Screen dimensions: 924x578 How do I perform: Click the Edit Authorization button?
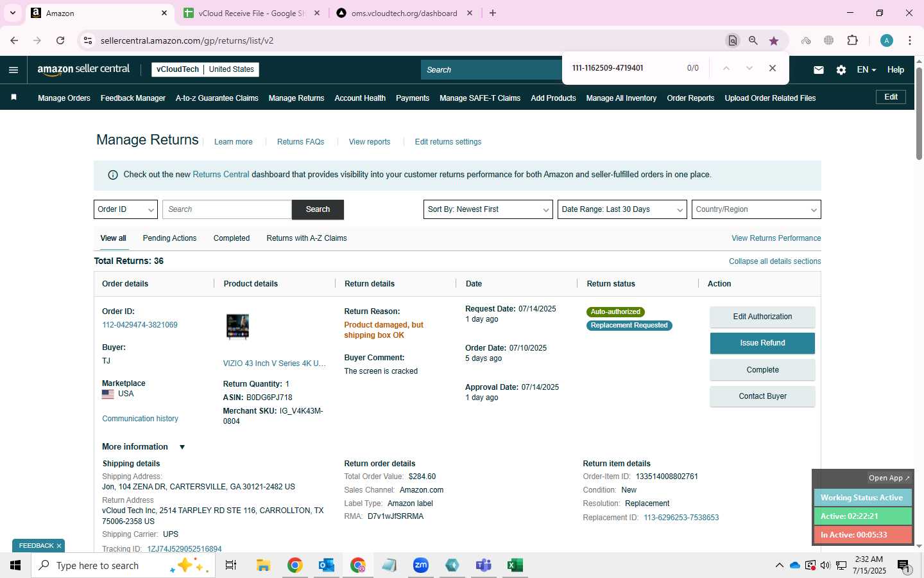click(762, 317)
